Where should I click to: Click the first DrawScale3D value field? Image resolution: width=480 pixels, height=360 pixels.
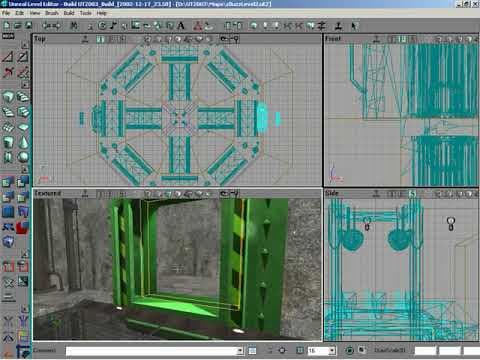coord(426,351)
